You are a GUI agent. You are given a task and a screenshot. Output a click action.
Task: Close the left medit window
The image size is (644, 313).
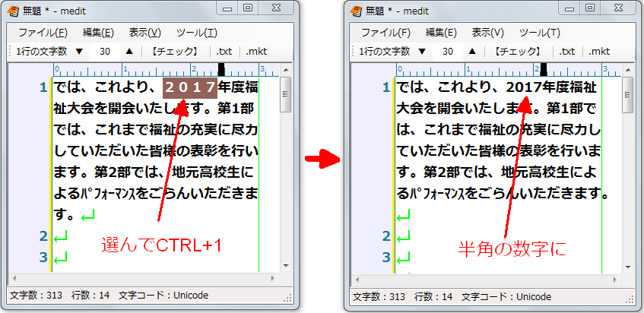point(276,8)
